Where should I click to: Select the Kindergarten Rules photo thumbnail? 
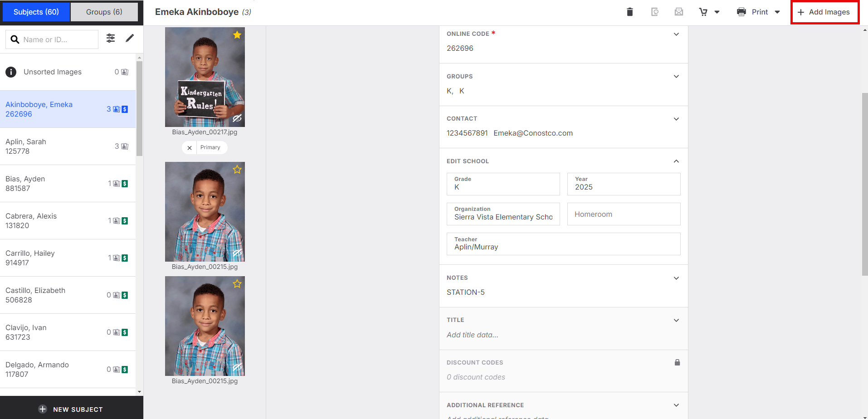tap(205, 77)
